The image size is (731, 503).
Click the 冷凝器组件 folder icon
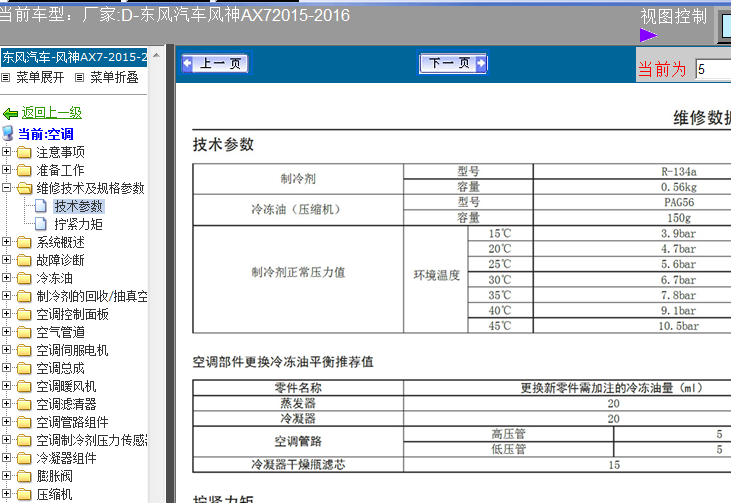tap(24, 458)
